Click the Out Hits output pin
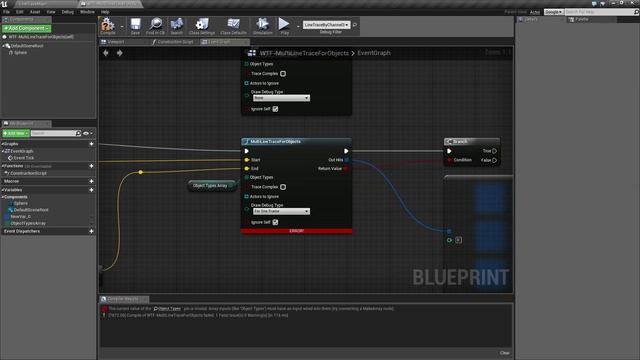The image size is (640, 360). pos(347,160)
